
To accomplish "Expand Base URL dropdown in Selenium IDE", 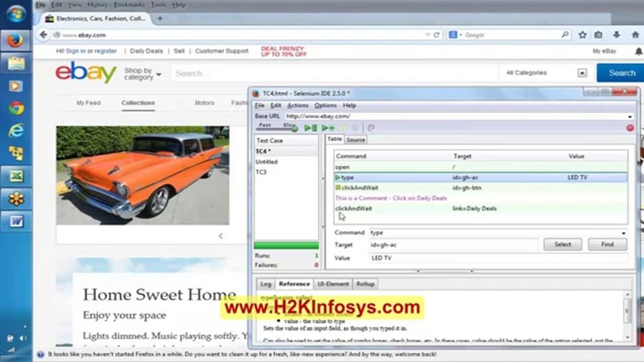I will point(629,117).
